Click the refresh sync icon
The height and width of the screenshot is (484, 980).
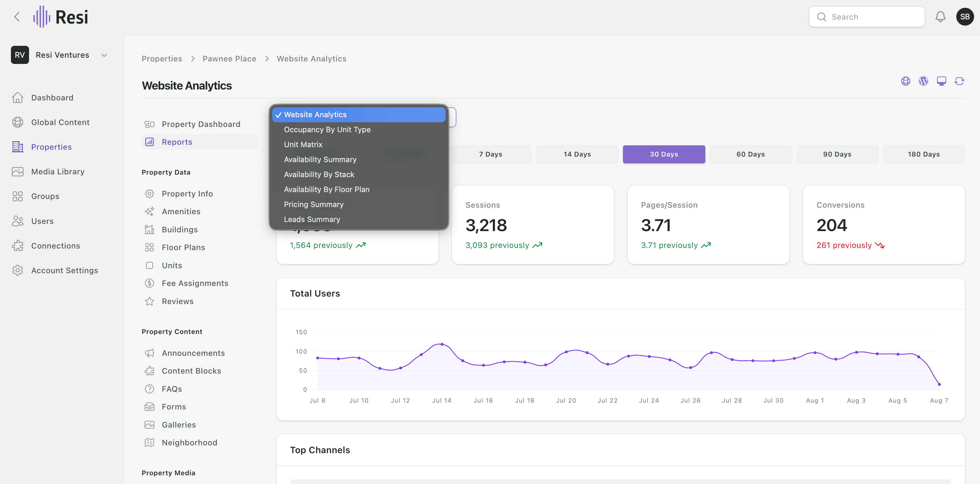pyautogui.click(x=959, y=81)
